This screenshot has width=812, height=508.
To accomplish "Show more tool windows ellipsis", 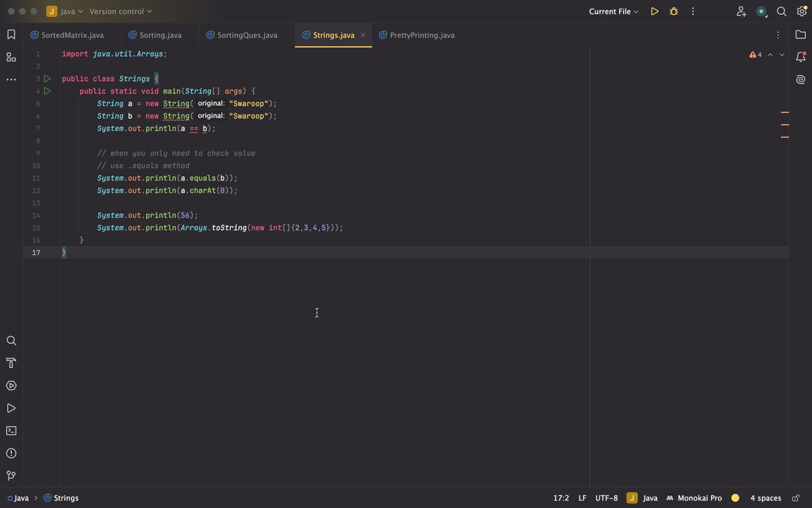I will [11, 79].
